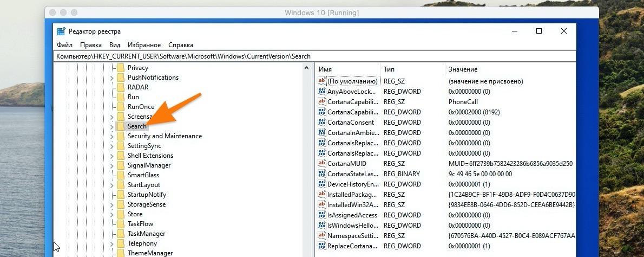Screen dimensions: 644x257
Task: Select the Run key in the tree
Action: (x=133, y=97)
